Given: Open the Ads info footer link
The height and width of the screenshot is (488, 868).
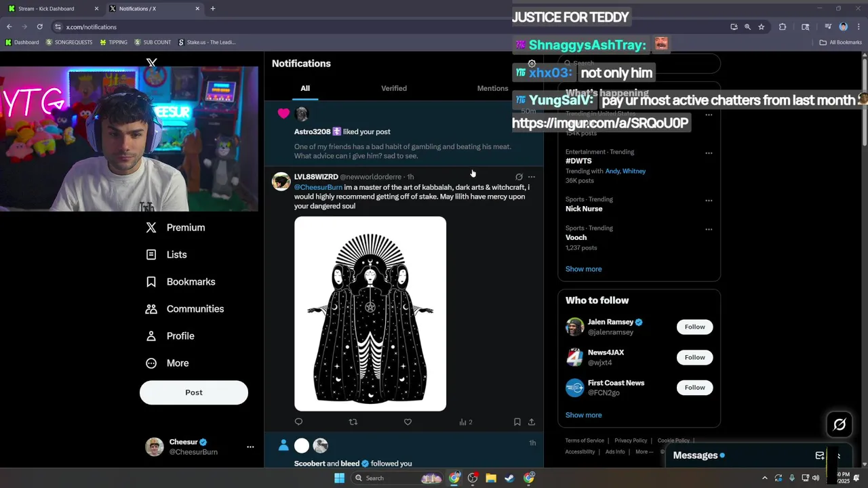Looking at the screenshot, I should pos(615,452).
